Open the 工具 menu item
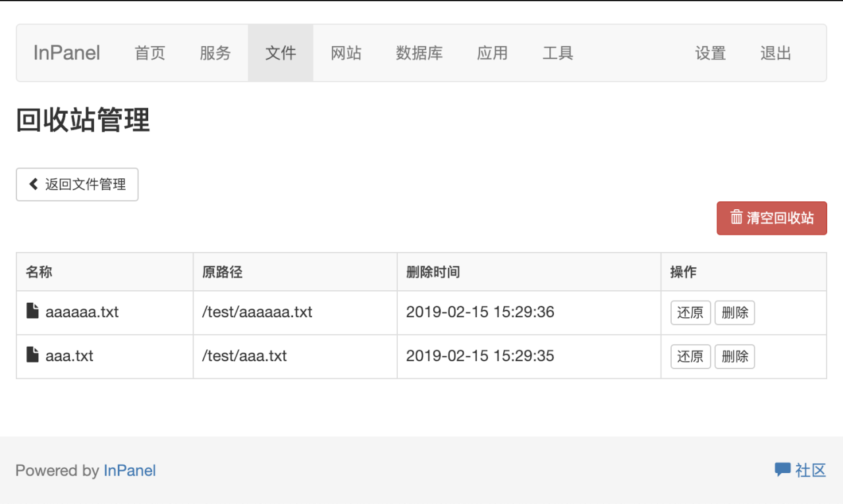This screenshot has width=843, height=504. [x=557, y=53]
